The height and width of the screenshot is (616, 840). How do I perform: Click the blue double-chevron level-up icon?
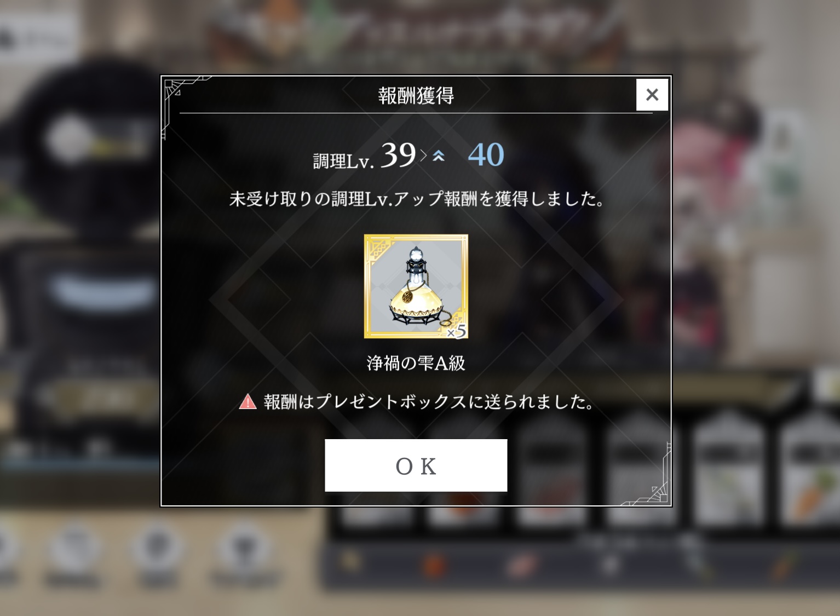(438, 156)
